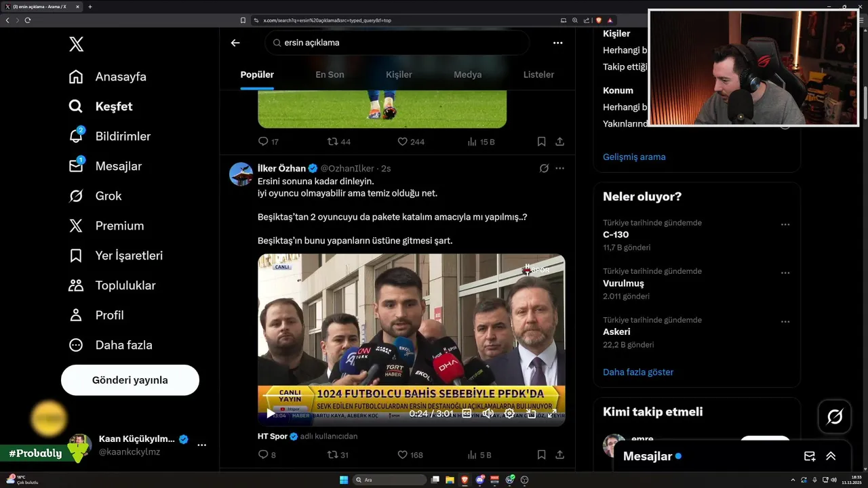Open Topluluklar (Communities)
Screen dimensions: 868x488
[x=112, y=285]
